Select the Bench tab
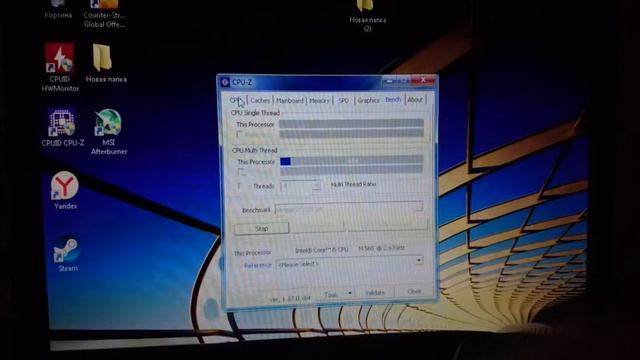 pyautogui.click(x=393, y=100)
